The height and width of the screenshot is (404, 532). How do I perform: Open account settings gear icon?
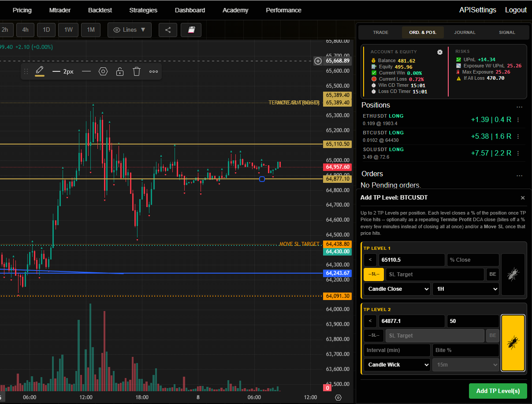pyautogui.click(x=439, y=52)
